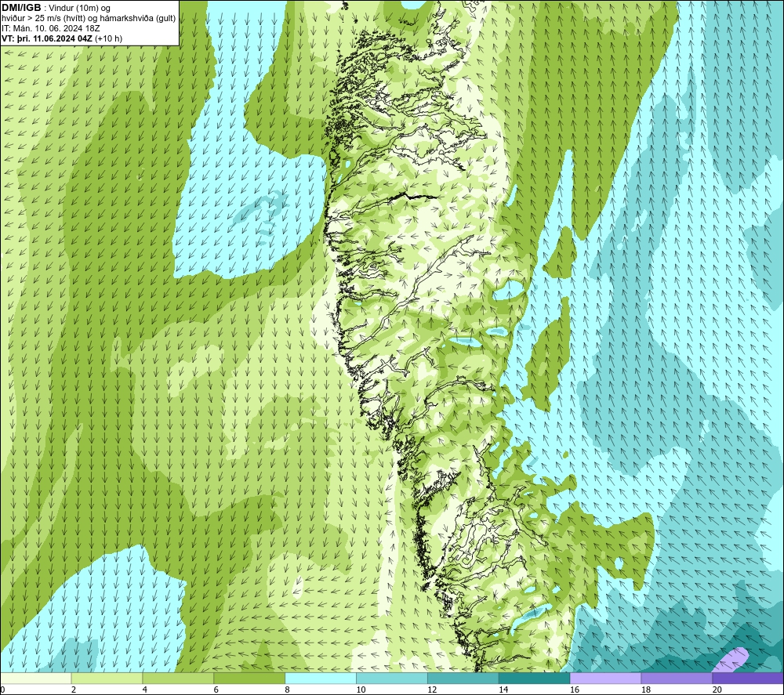The image size is (784, 695).
Task: Click the 4–6 m/s green legend swatch
Action: pos(178,678)
